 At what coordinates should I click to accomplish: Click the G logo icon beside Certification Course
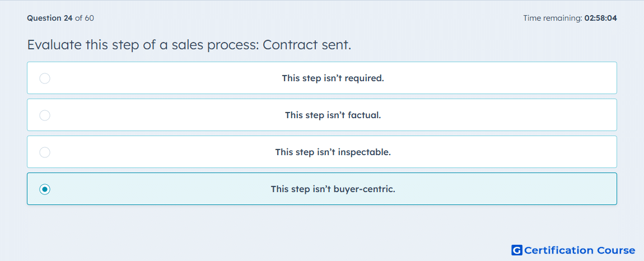517,250
